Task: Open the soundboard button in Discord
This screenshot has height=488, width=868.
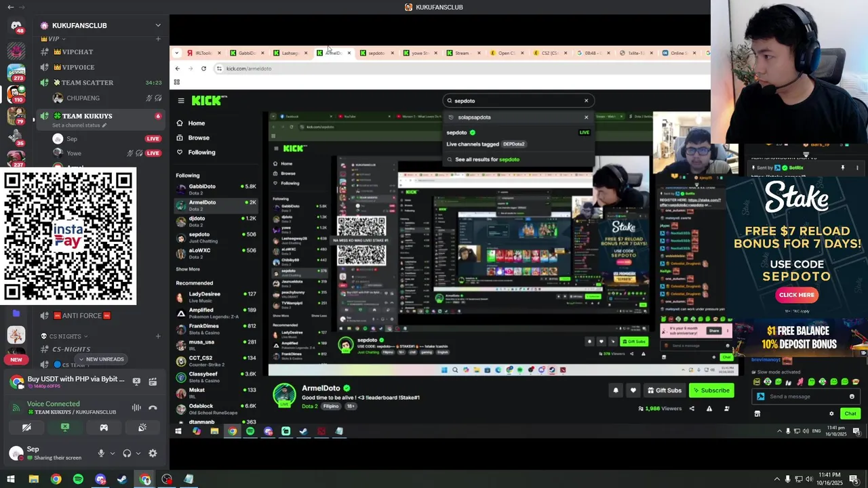Action: tap(142, 428)
